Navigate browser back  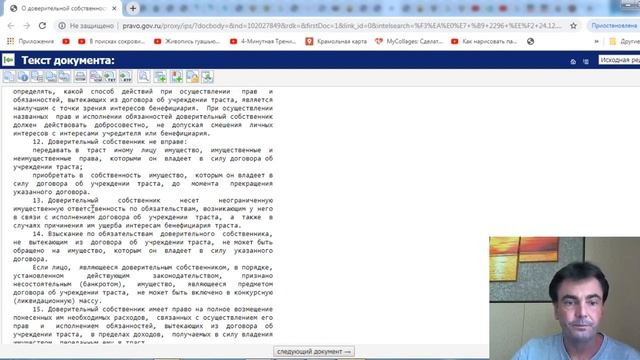tap(11, 26)
